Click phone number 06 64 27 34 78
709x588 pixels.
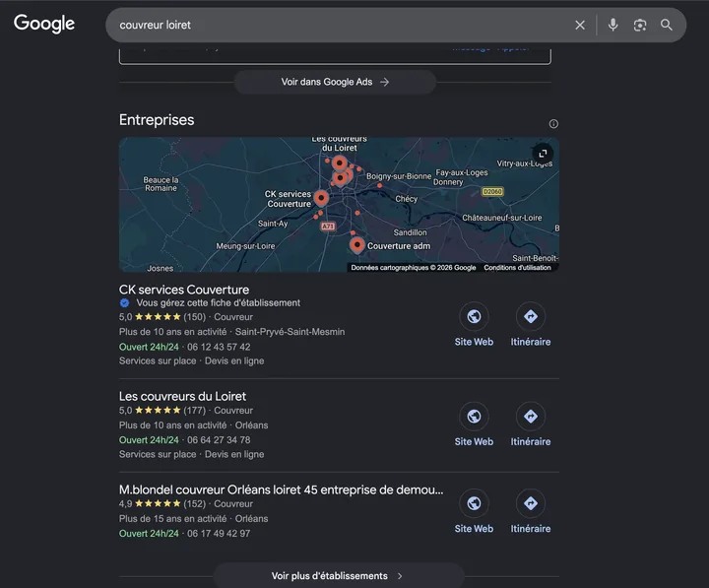coord(219,440)
